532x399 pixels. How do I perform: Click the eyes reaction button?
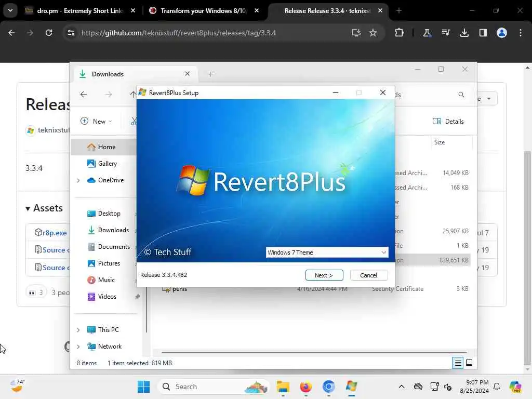[x=36, y=292]
